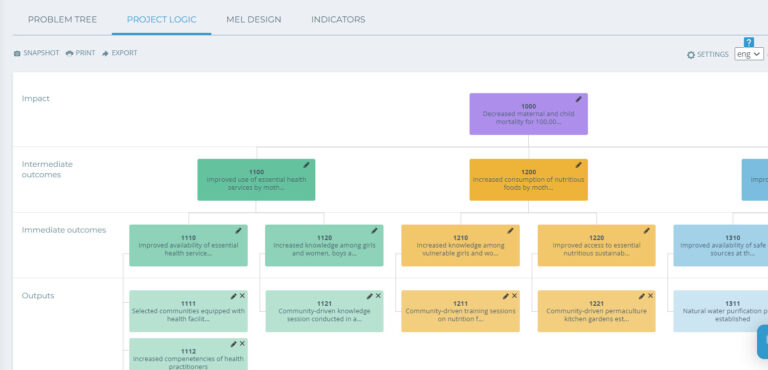Image resolution: width=768 pixels, height=370 pixels.
Task: Delete output 1112 using its X icon
Action: point(242,344)
